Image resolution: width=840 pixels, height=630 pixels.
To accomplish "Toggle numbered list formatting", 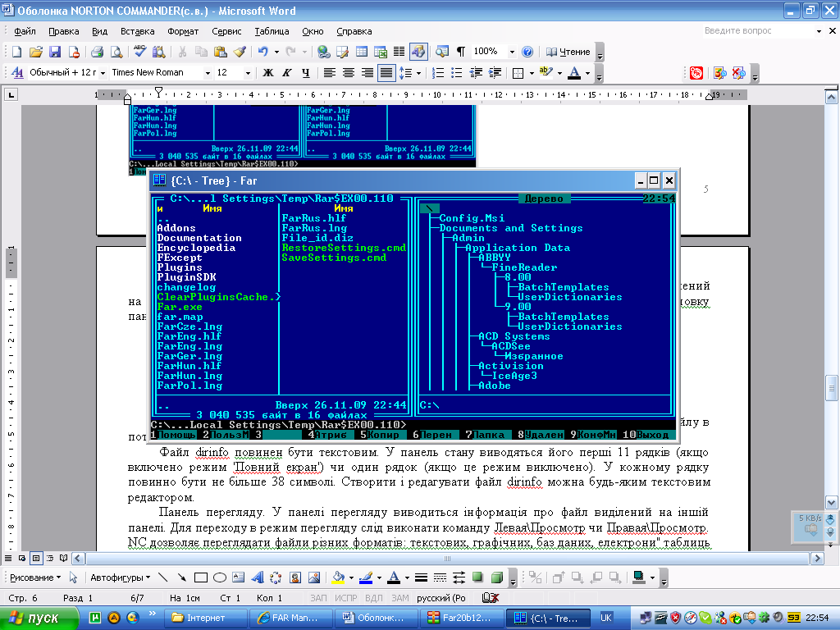I will 438,73.
